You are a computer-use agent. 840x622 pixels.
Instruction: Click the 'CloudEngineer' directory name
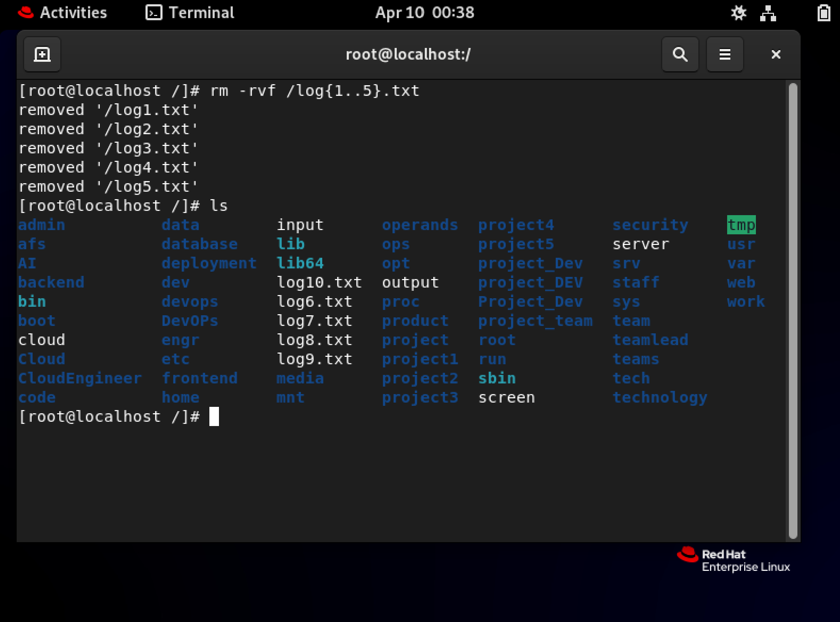80,378
